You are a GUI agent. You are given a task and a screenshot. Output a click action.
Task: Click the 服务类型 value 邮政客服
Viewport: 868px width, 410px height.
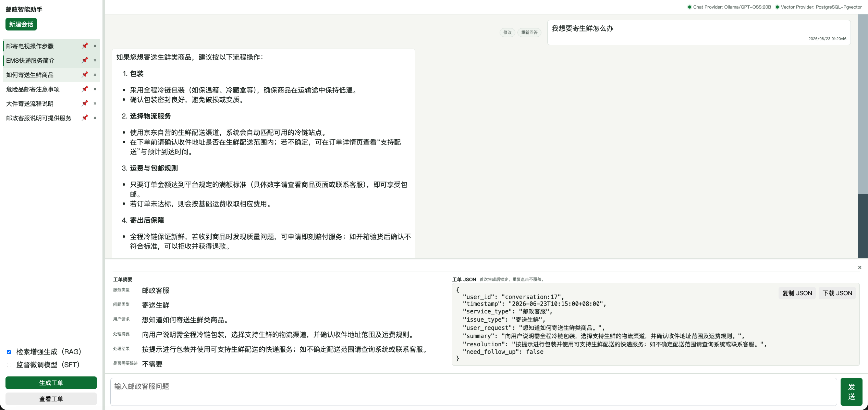pos(156,290)
